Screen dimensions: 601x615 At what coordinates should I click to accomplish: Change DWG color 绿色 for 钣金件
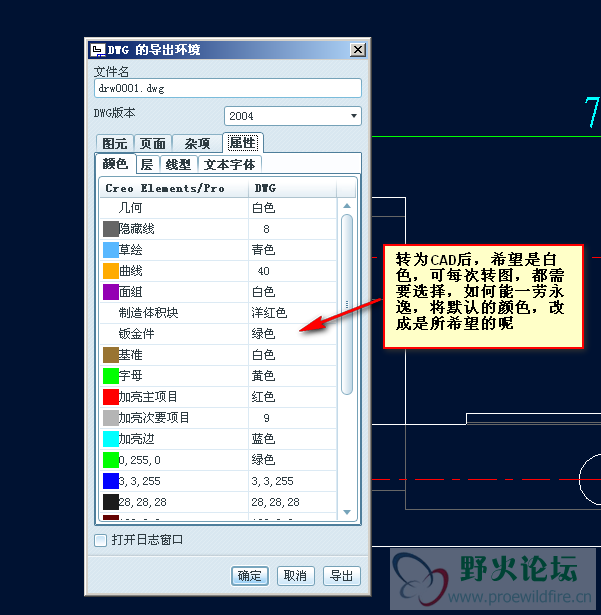pyautogui.click(x=292, y=334)
